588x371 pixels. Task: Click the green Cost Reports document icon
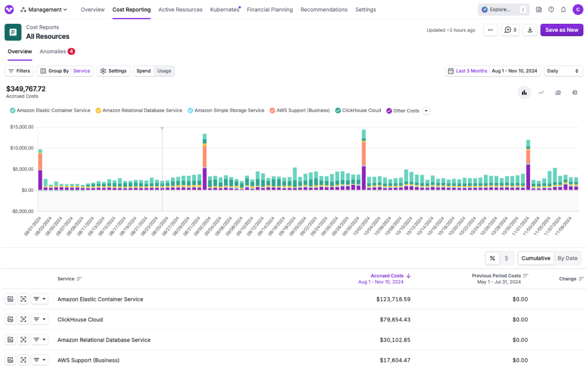[13, 32]
